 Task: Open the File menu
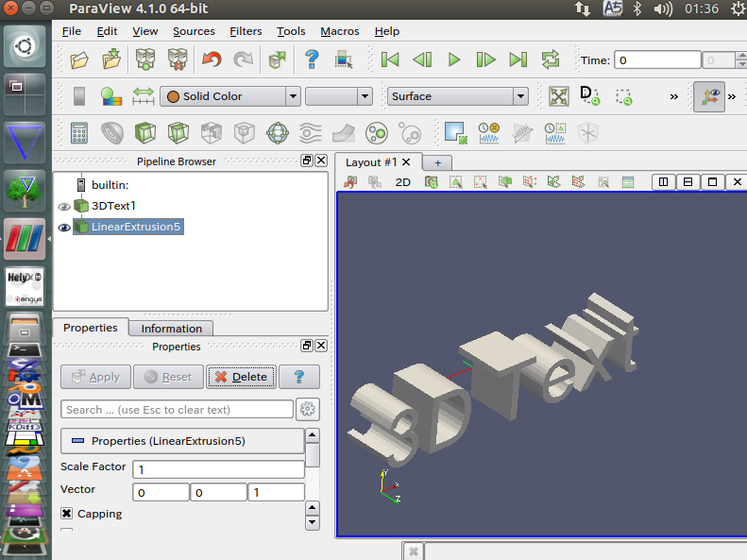(72, 31)
